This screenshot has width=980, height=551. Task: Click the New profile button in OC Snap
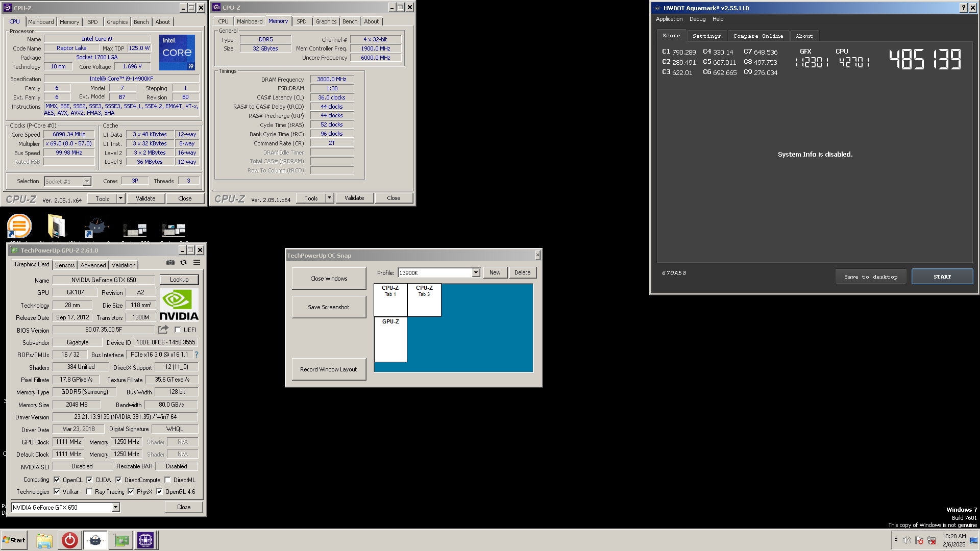pos(495,272)
